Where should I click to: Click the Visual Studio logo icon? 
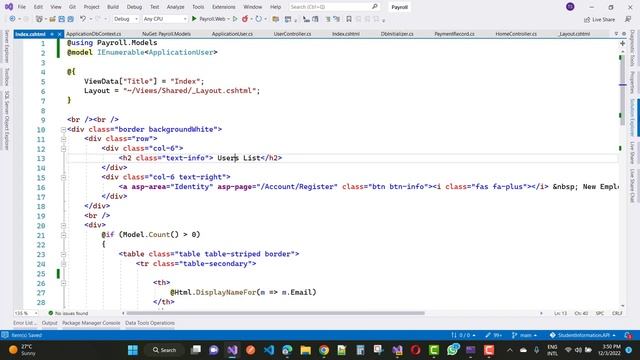[8, 7]
